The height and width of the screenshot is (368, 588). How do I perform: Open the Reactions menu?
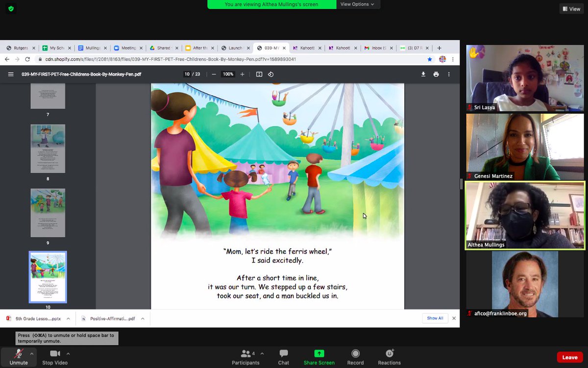pos(389,357)
